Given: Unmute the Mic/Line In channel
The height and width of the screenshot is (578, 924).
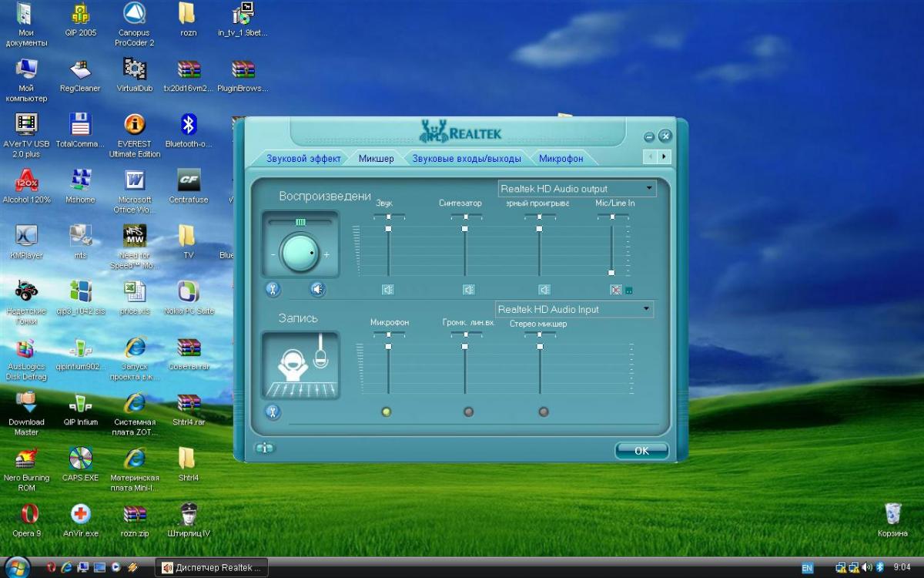Looking at the screenshot, I should pyautogui.click(x=615, y=290).
